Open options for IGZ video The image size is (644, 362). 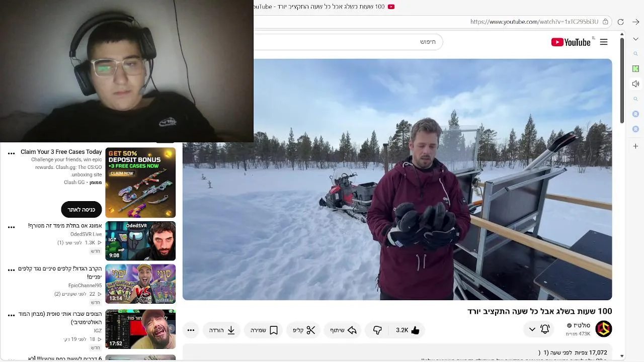[11, 315]
